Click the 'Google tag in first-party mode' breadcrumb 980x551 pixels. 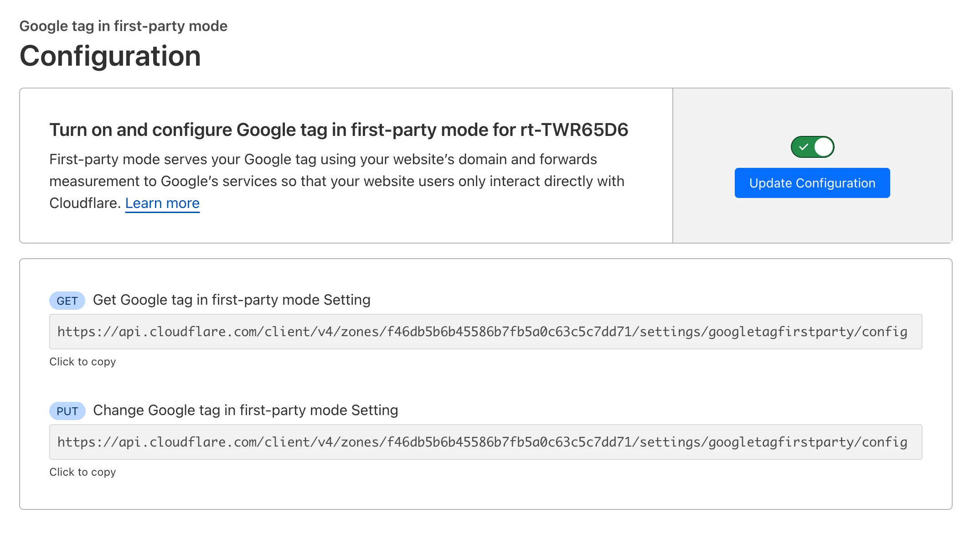[123, 26]
